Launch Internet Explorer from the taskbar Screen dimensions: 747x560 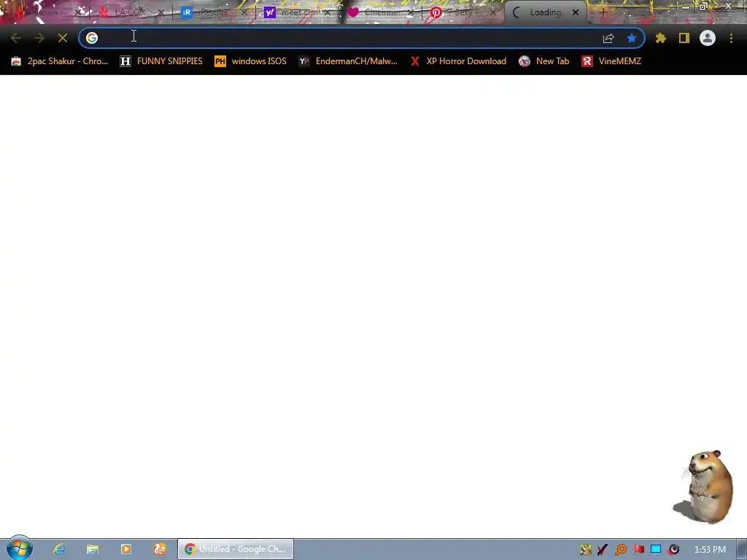click(59, 549)
